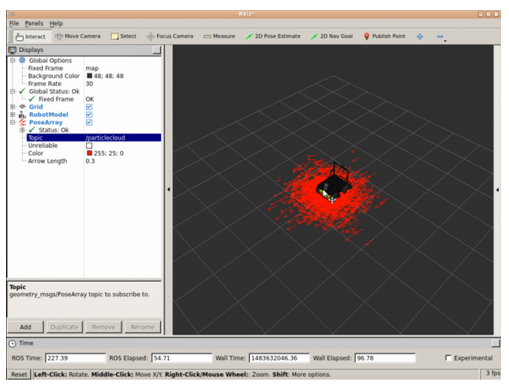Activate the Move Camera tool
The width and height of the screenshot is (509, 387).
[x=78, y=36]
